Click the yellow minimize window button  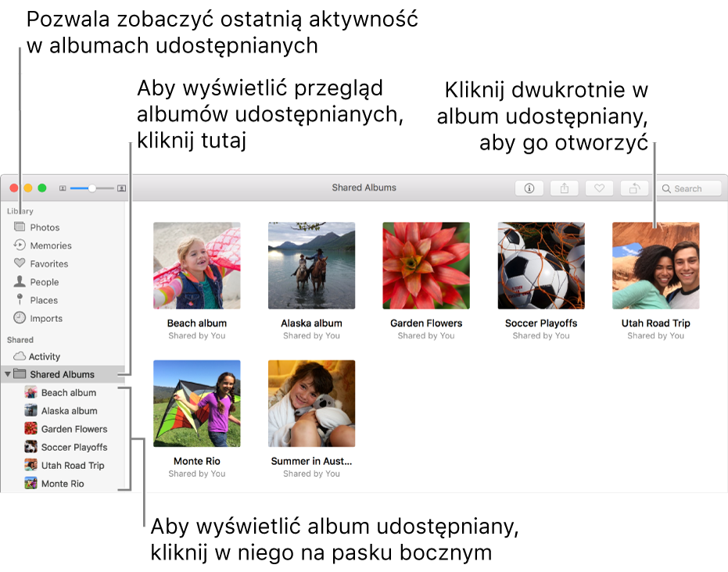(28, 188)
